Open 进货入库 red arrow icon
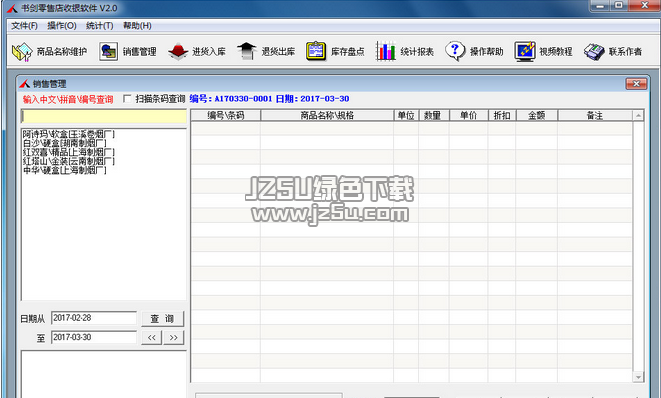661x398 pixels. point(178,51)
